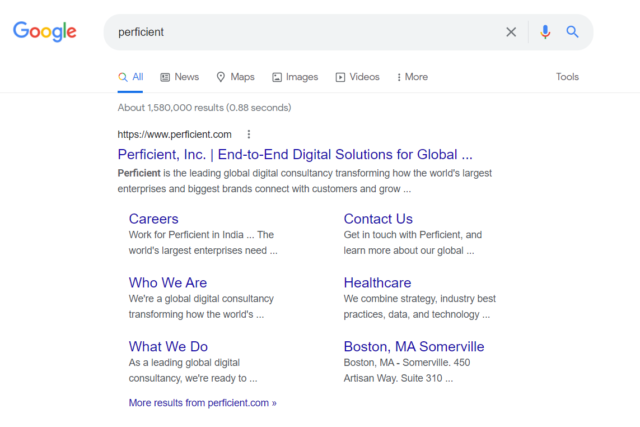640x427 pixels.
Task: Expand the More search options menu
Action: [412, 77]
